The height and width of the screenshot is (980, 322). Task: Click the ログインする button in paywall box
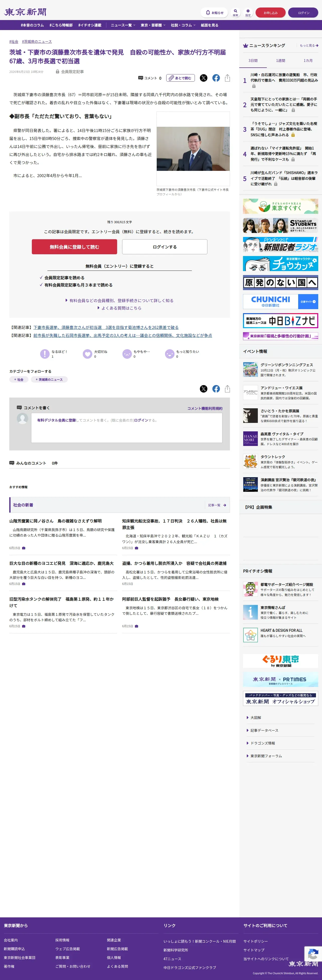click(165, 247)
